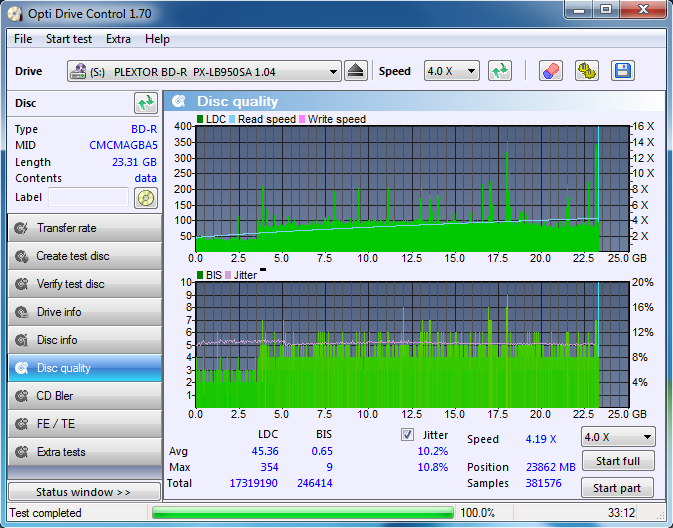The height and width of the screenshot is (528, 673).
Task: Refresh disc info with green arrows icon
Action: tap(146, 103)
